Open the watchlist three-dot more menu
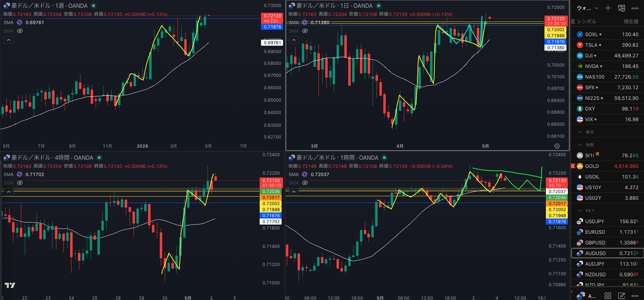The width and height of the screenshot is (644, 300). (x=635, y=8)
